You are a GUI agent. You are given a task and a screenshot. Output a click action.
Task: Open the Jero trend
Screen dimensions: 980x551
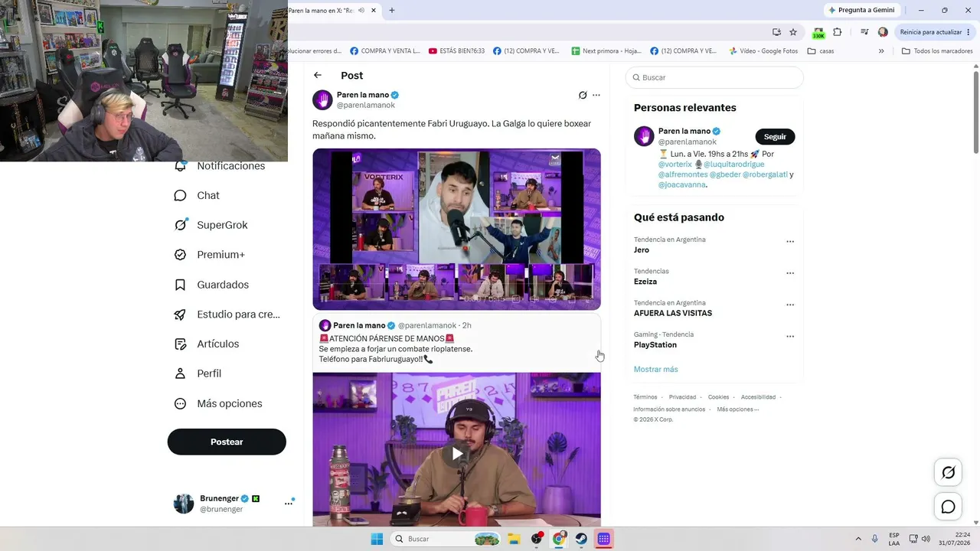click(x=642, y=249)
